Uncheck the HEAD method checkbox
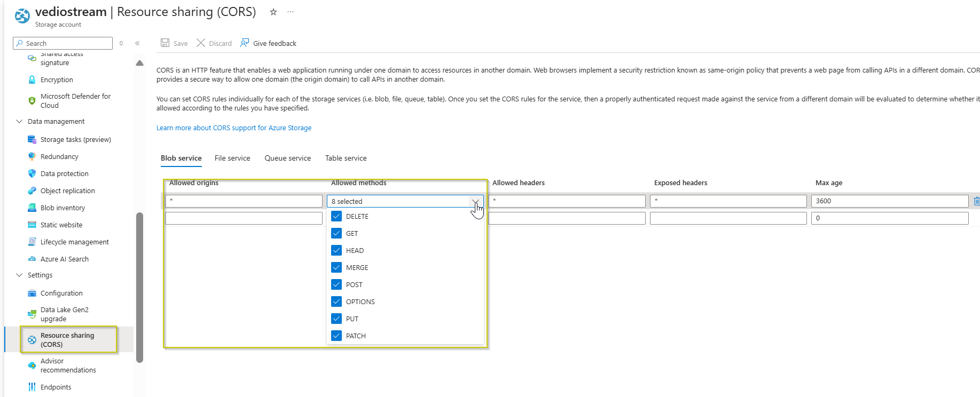The height and width of the screenshot is (397, 980). [x=336, y=250]
